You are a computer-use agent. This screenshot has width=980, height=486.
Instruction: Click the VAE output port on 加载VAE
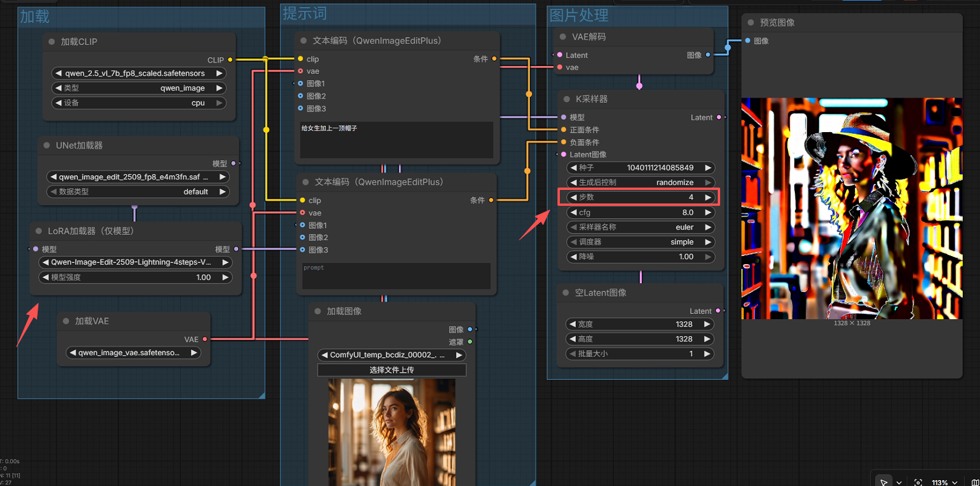[x=204, y=339]
